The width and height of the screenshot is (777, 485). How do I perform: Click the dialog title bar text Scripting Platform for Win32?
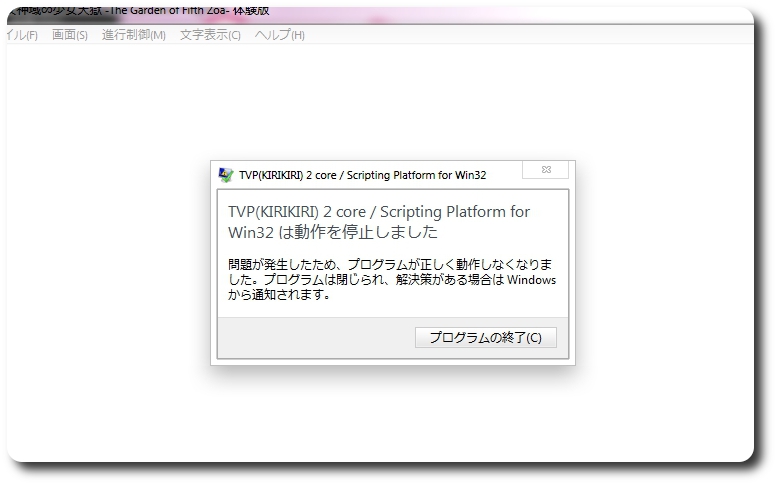[x=416, y=175]
